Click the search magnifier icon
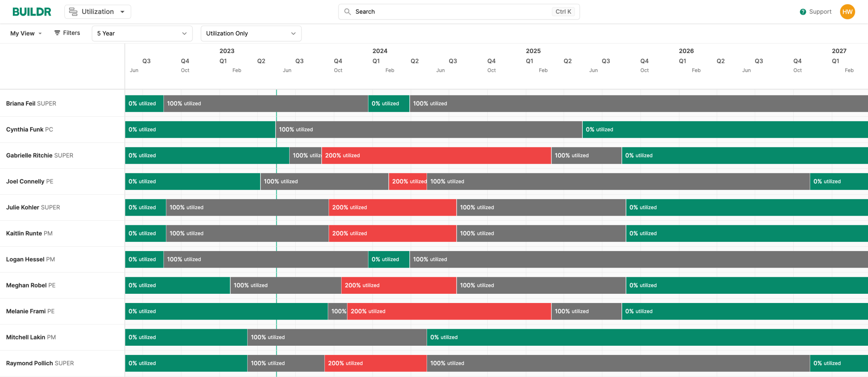This screenshot has height=377, width=868. [x=347, y=11]
